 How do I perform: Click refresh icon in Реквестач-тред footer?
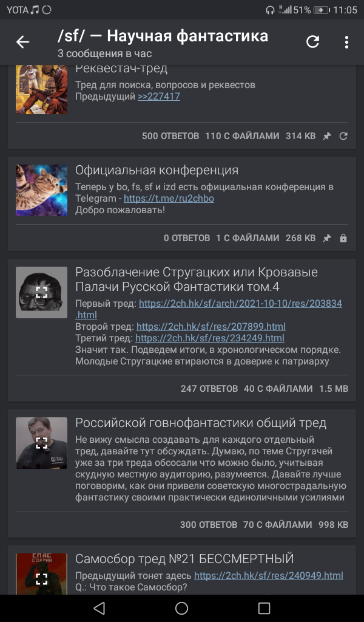coord(343,136)
